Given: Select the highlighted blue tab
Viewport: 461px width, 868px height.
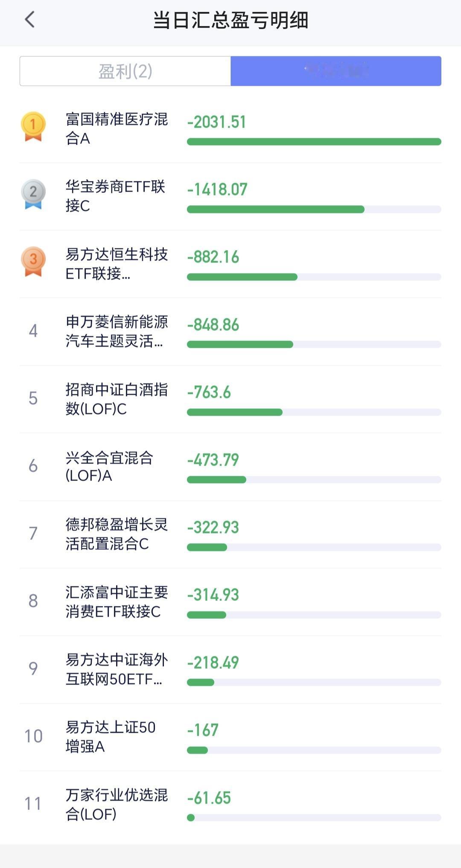Looking at the screenshot, I should coord(336,71).
